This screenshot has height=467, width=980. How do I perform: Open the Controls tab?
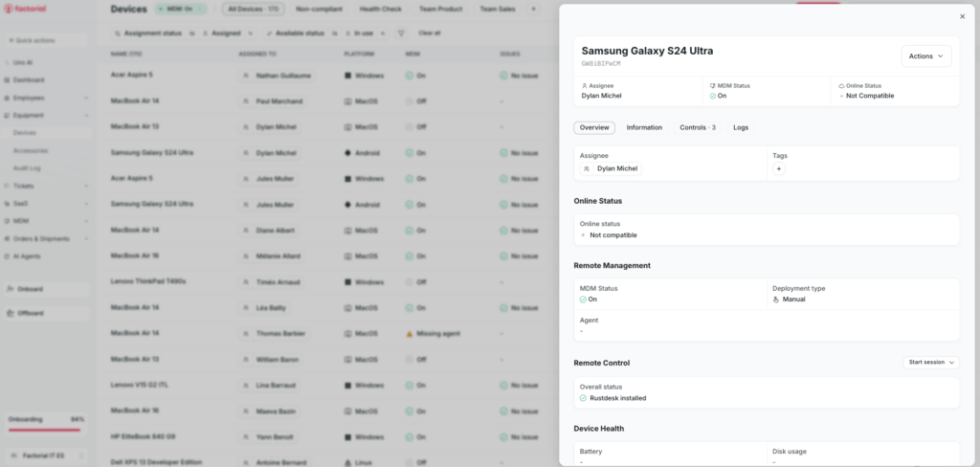697,127
